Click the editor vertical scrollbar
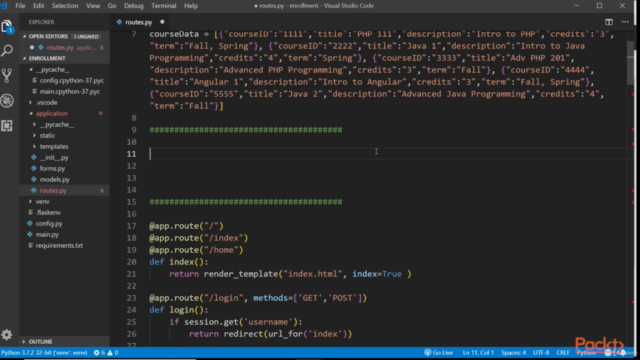This screenshot has width=640, height=360. click(x=631, y=63)
